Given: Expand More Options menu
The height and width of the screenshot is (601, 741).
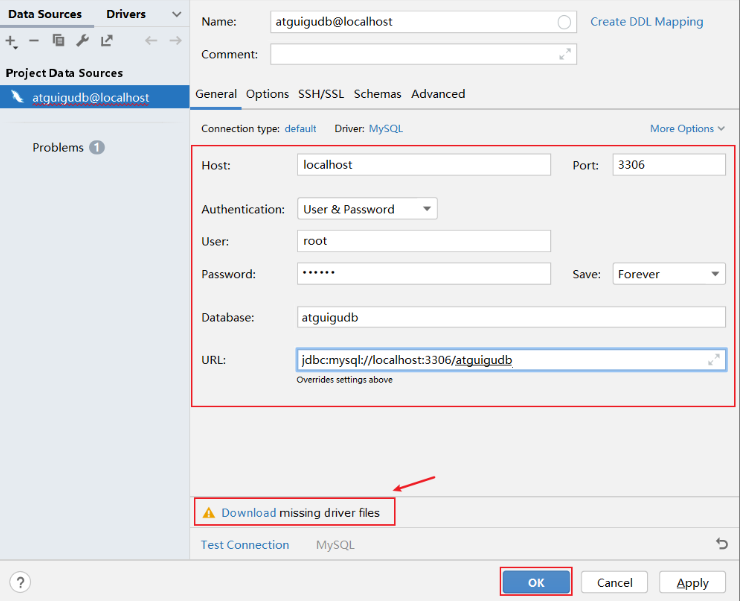Looking at the screenshot, I should point(687,129).
